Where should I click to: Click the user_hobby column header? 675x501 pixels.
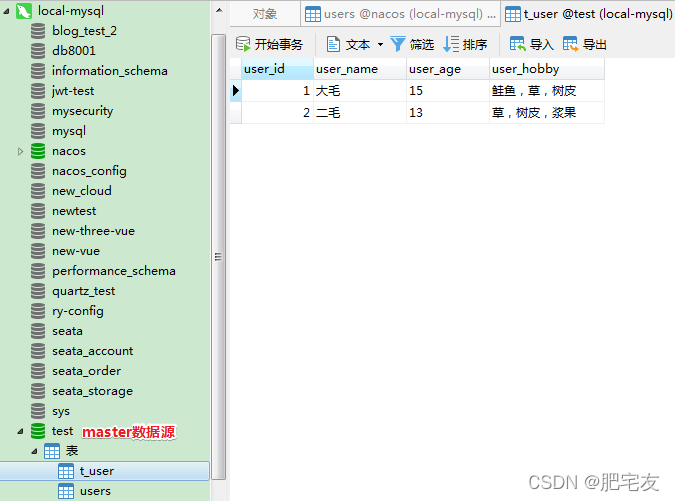[x=547, y=69]
